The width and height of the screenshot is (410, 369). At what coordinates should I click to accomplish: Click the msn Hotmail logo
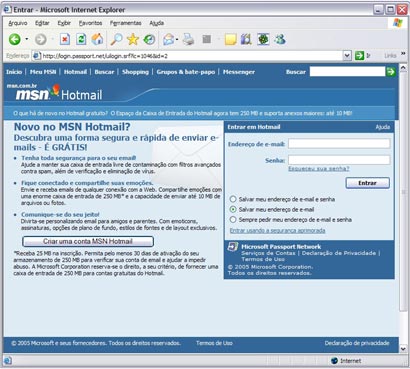[x=59, y=93]
